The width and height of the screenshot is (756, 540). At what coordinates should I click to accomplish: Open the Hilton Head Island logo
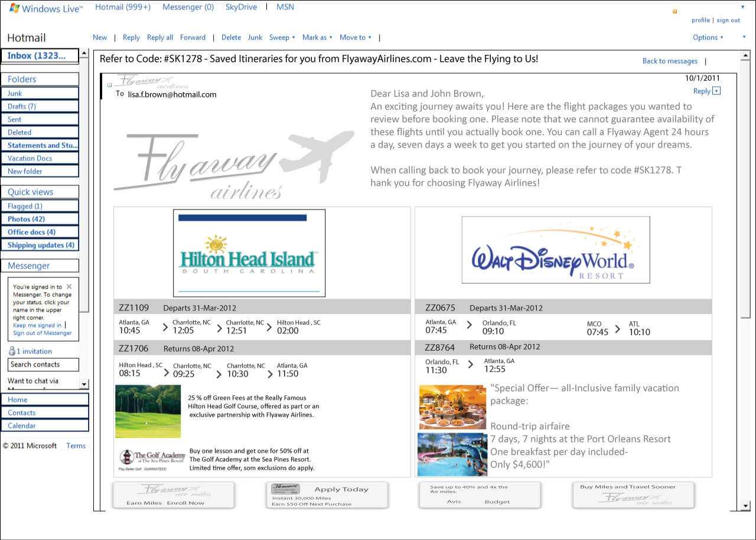click(249, 253)
